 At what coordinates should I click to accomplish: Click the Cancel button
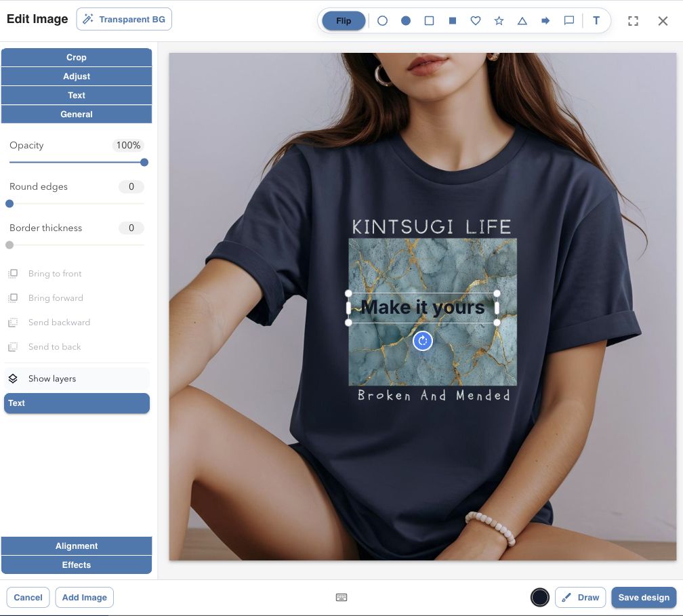click(x=28, y=597)
